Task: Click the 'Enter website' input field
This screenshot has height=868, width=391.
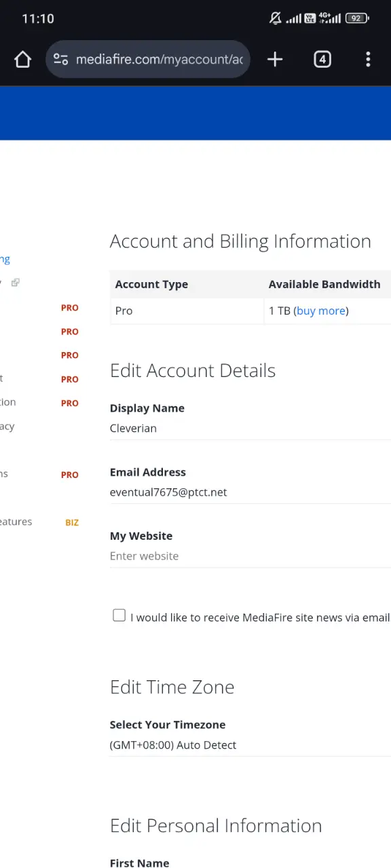Action: click(x=250, y=556)
